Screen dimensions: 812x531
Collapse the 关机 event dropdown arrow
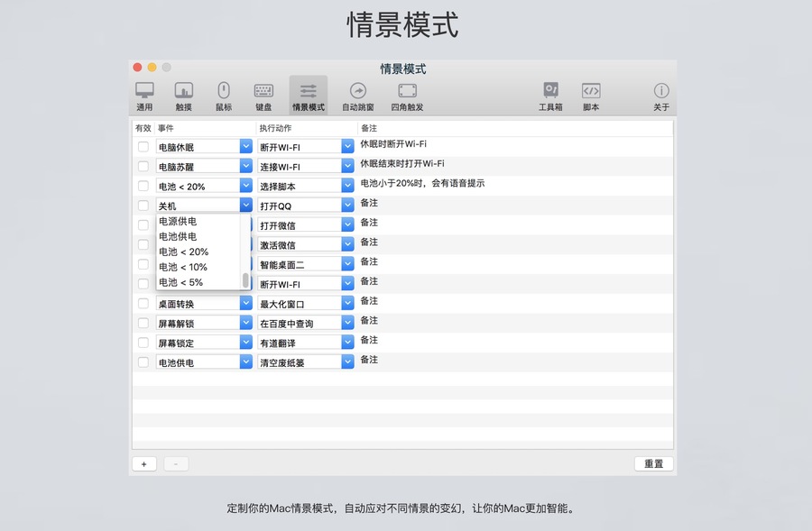(246, 206)
